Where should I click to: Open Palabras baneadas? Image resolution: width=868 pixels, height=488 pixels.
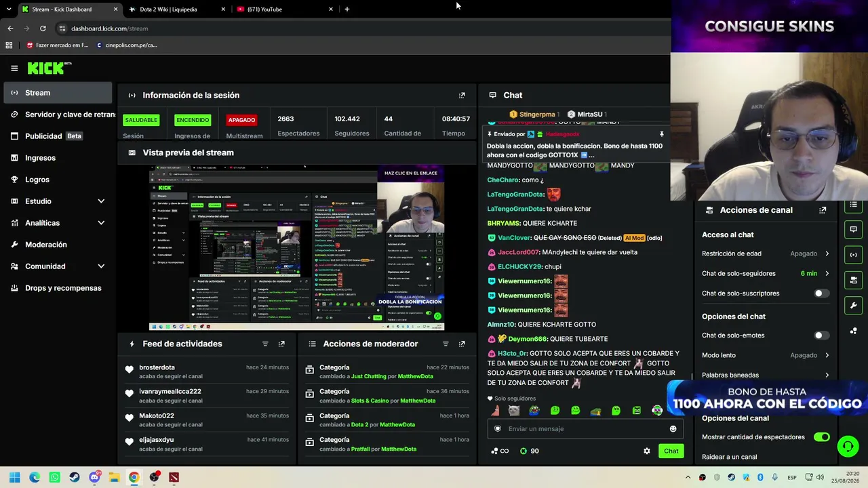[766, 375]
